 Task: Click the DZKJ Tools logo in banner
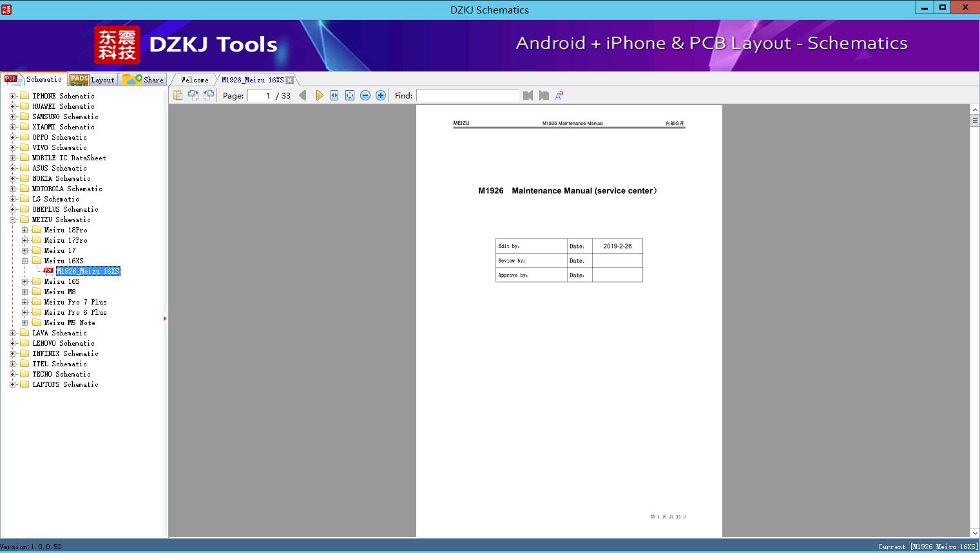[x=186, y=44]
